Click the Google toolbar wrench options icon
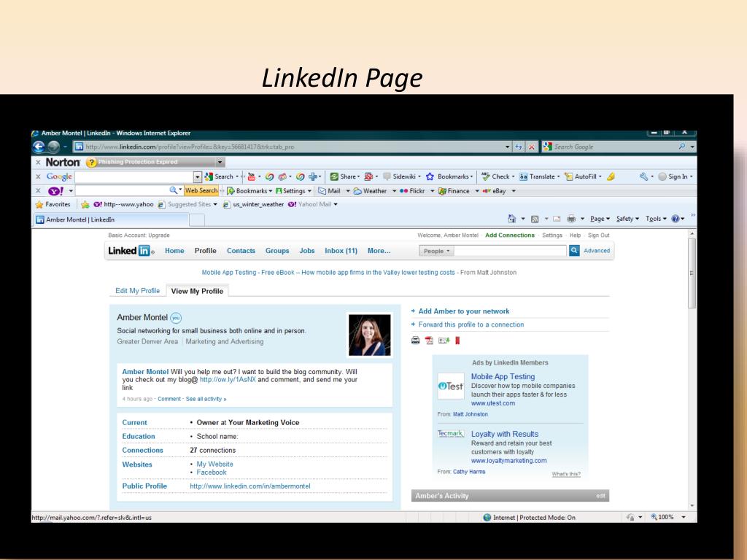The height and width of the screenshot is (560, 747). pos(643,176)
